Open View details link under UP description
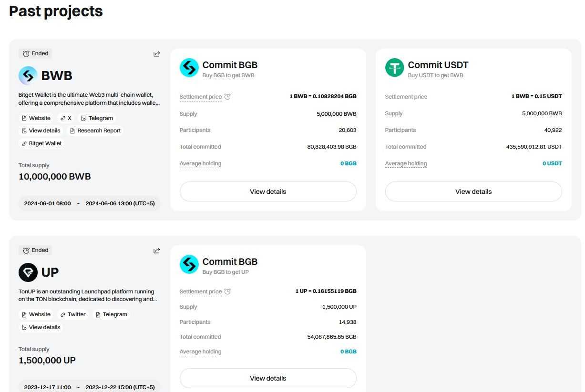The height and width of the screenshot is (392, 585). coord(41,327)
